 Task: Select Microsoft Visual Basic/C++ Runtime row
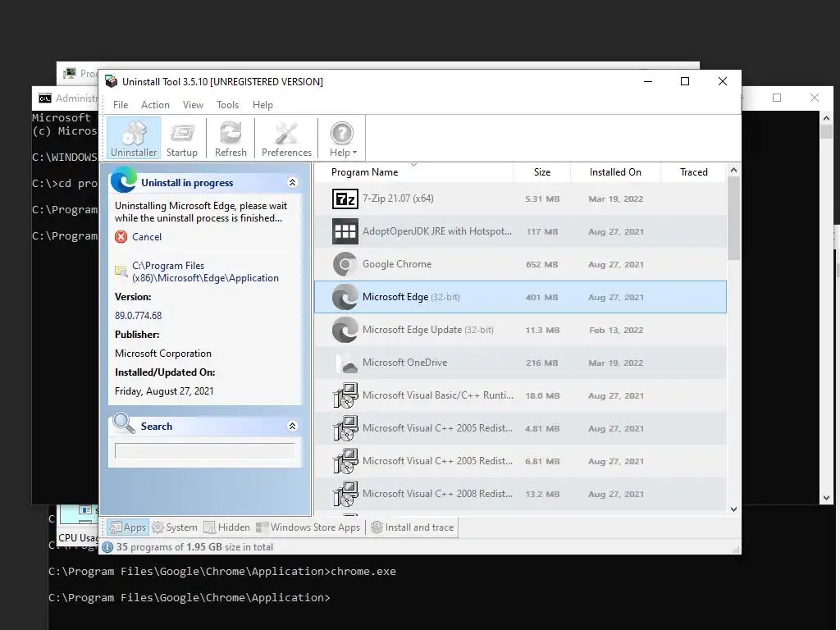point(520,395)
